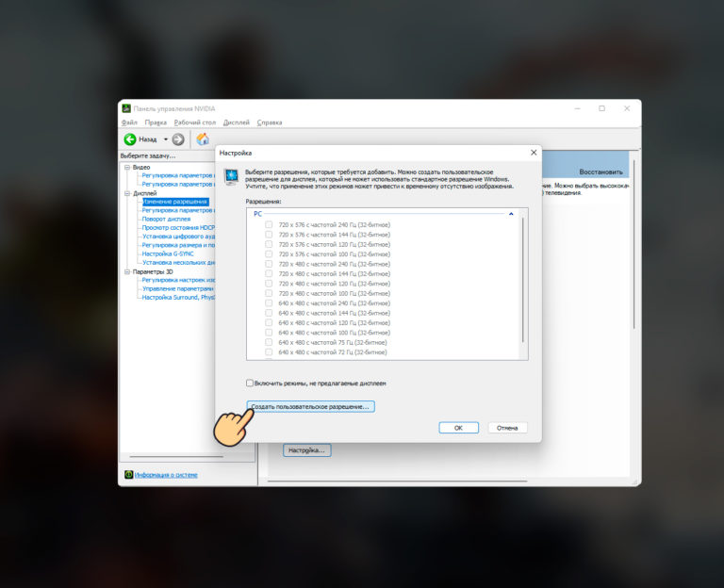Check 640 x 480 at 240 Гц

click(269, 303)
